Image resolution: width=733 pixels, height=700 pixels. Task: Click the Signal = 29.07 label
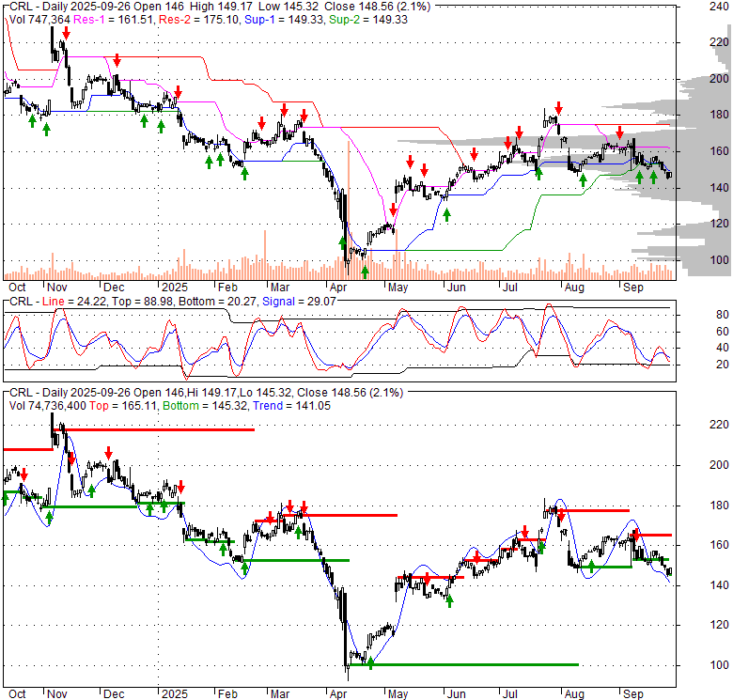[x=299, y=302]
